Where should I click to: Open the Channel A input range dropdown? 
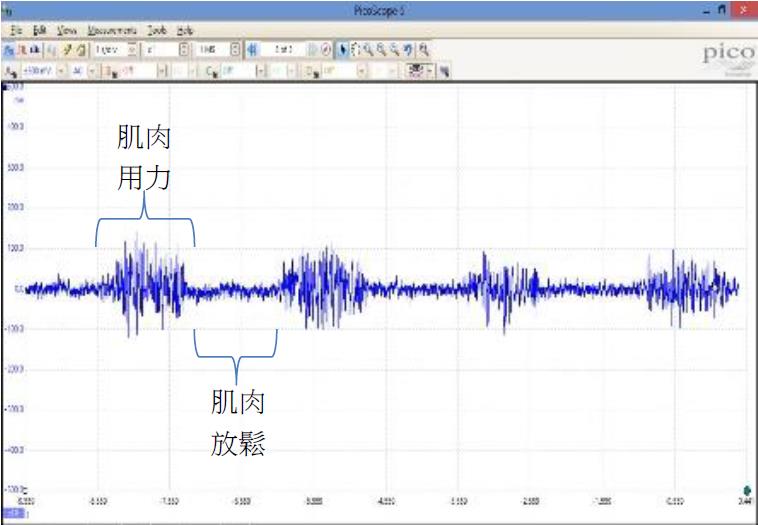[x=61, y=72]
